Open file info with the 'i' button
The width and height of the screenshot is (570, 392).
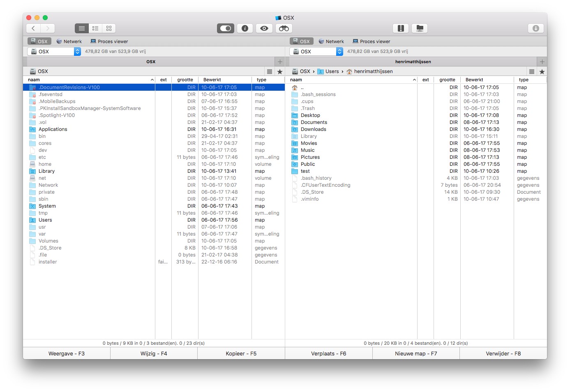(x=245, y=28)
